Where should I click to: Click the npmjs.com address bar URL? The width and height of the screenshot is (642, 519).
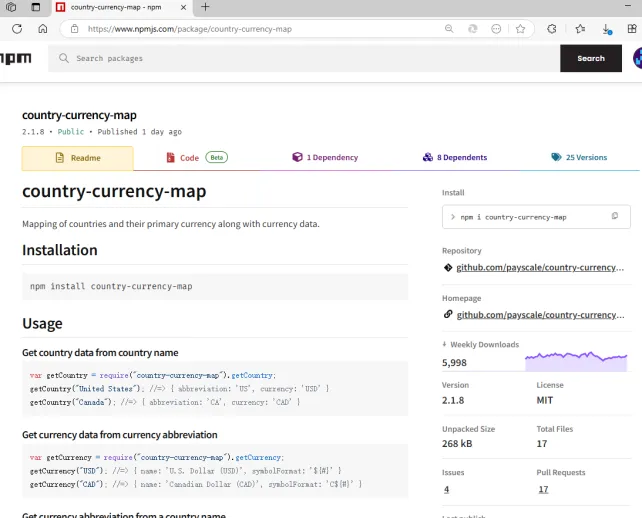point(190,29)
